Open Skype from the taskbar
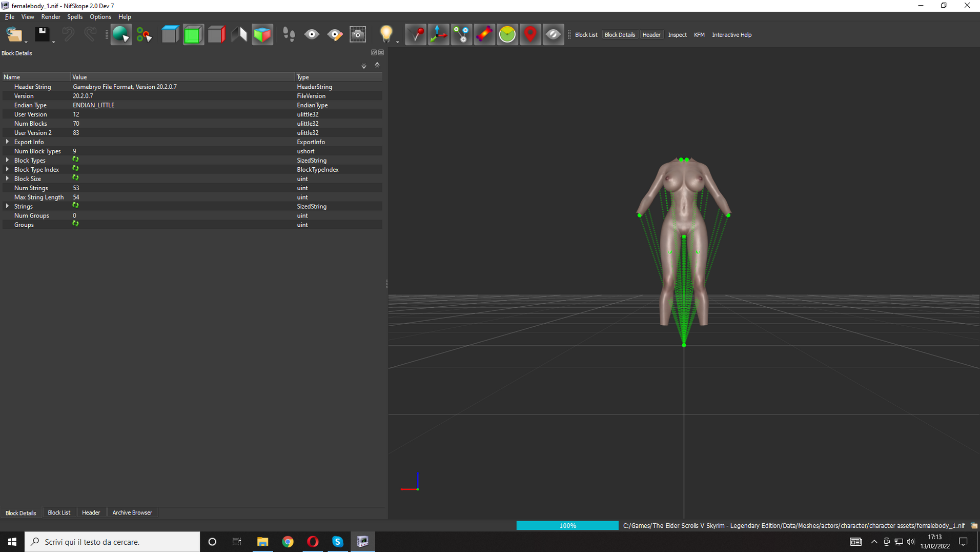This screenshot has height=554, width=980. point(337,542)
